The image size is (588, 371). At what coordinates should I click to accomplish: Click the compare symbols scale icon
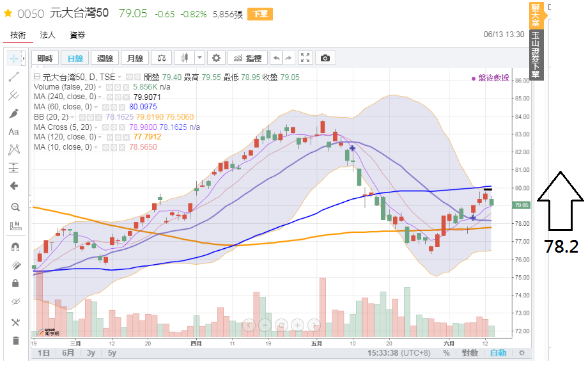[162, 58]
